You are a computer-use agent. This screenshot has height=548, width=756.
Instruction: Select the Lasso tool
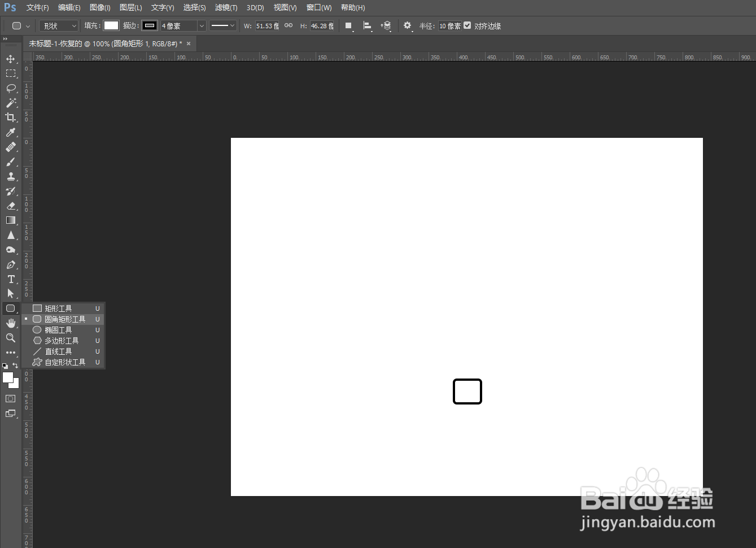click(x=11, y=88)
